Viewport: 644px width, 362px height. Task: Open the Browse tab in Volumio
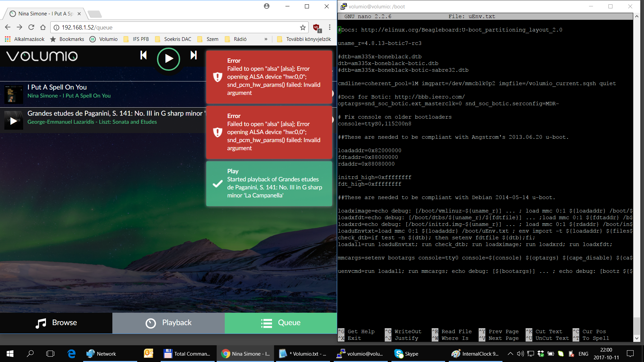(56, 323)
